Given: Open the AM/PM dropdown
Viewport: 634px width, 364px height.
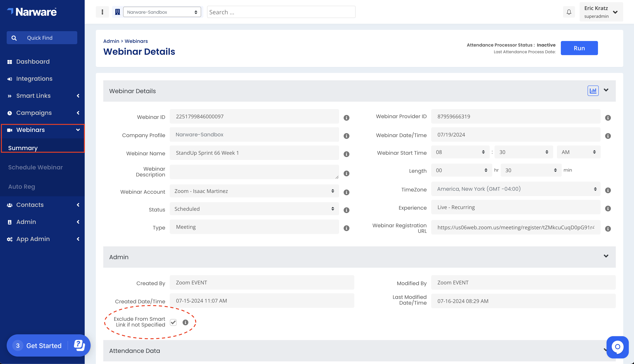Looking at the screenshot, I should tap(578, 152).
